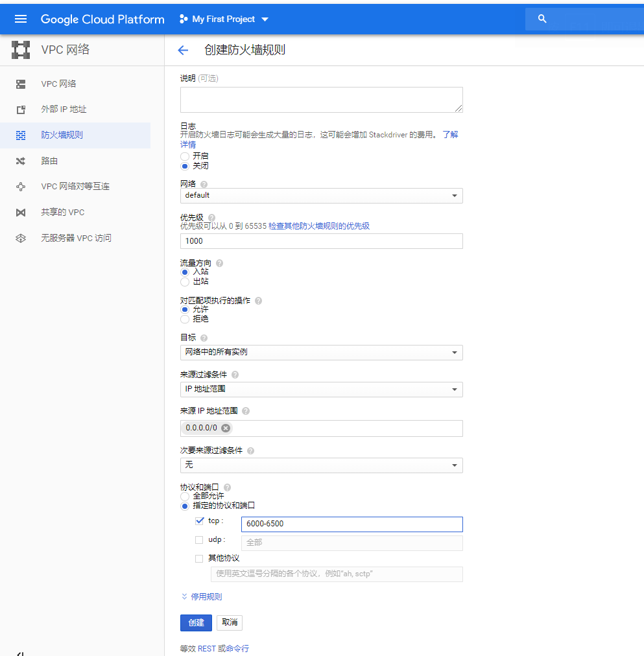Select the 出站 traffic direction radio
Screen dimensions: 644x656
(185, 281)
